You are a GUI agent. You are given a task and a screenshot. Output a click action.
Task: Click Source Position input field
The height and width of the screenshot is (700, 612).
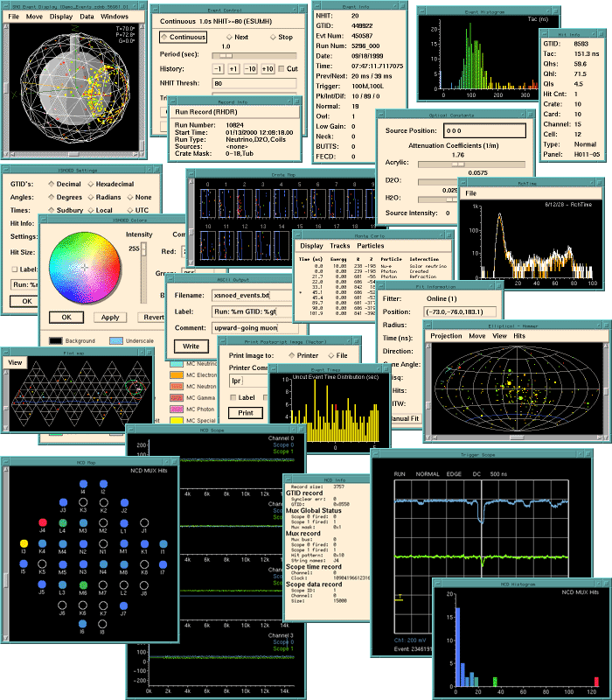click(x=485, y=130)
